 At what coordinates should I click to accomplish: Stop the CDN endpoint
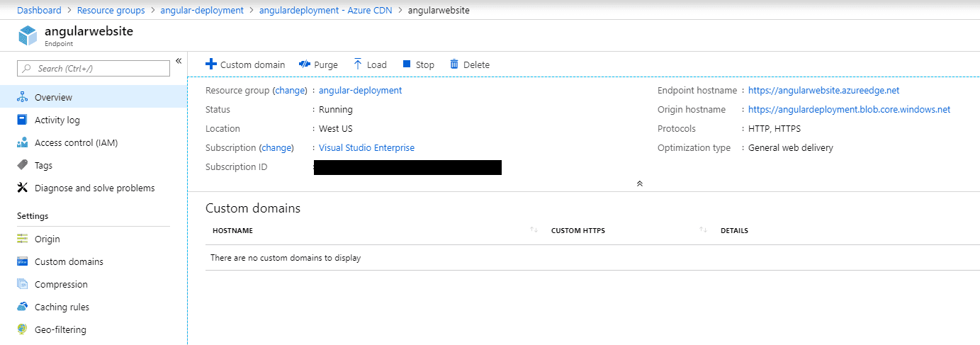(418, 64)
